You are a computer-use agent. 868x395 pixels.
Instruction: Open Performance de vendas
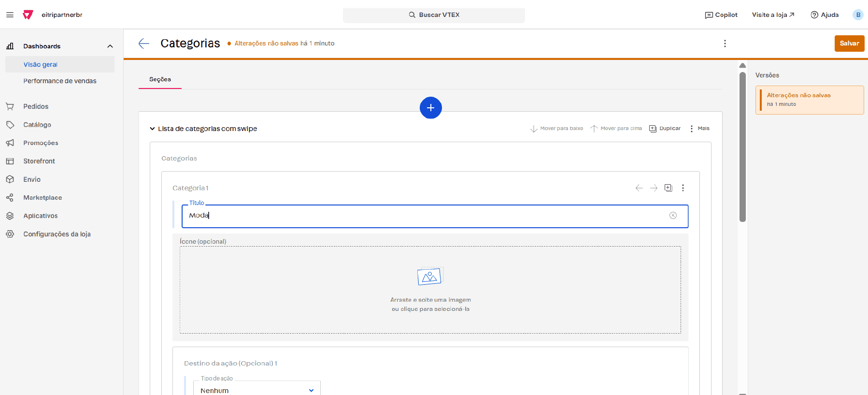[60, 81]
